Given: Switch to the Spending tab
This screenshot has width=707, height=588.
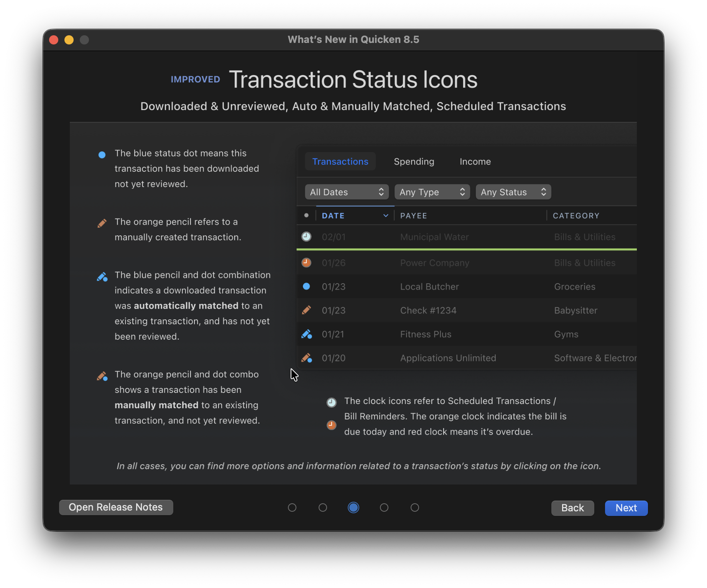Looking at the screenshot, I should coord(414,161).
